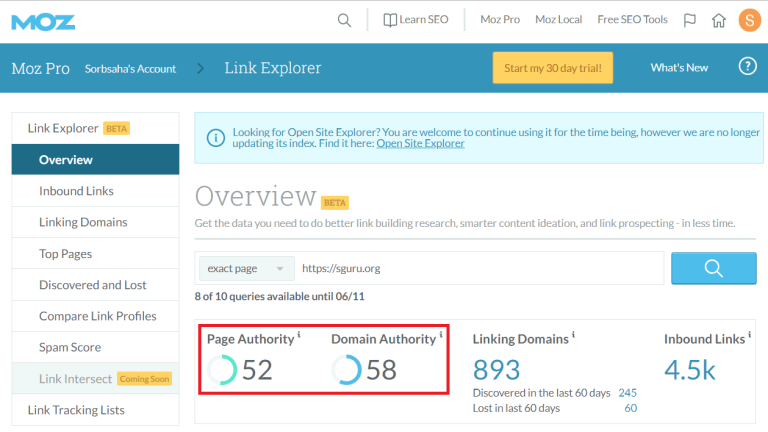Viewport: 768px width, 432px height.
Task: Click the Link Explorer sidebar header
Action: click(x=63, y=128)
